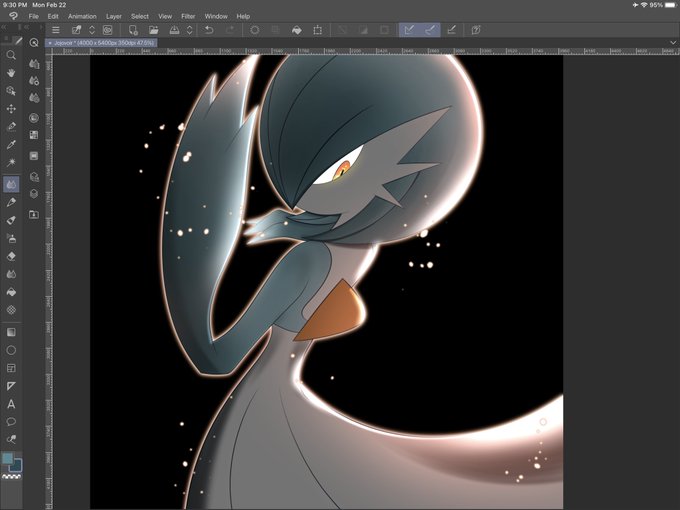Open the File menu
Screen dimensions: 680x510
(x=33, y=16)
